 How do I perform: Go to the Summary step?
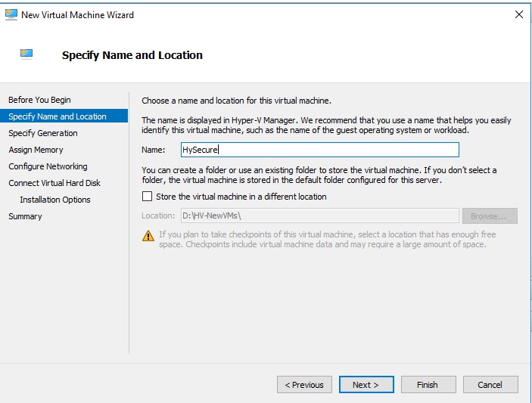(25, 216)
